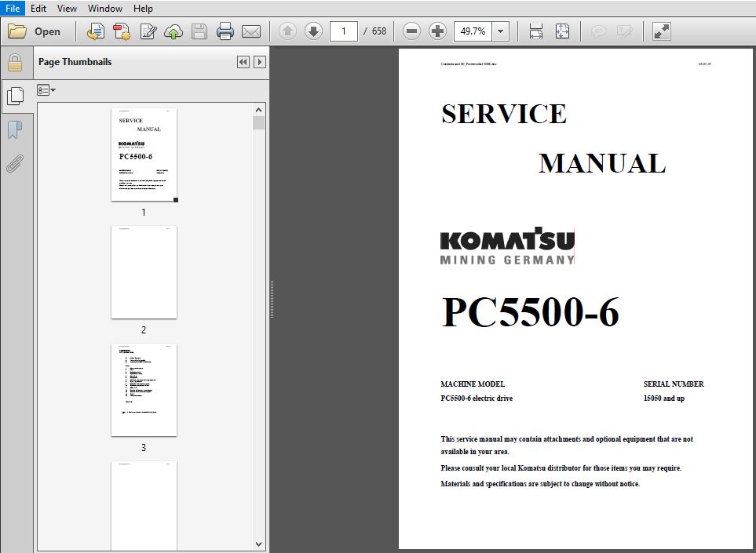The image size is (756, 553).
Task: Click the SERIAL NUMBER heading text
Action: (x=674, y=384)
